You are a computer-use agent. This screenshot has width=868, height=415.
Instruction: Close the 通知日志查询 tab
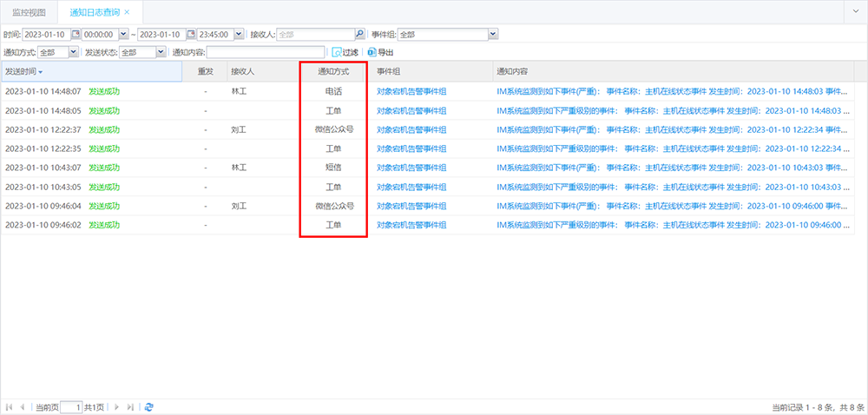[127, 11]
